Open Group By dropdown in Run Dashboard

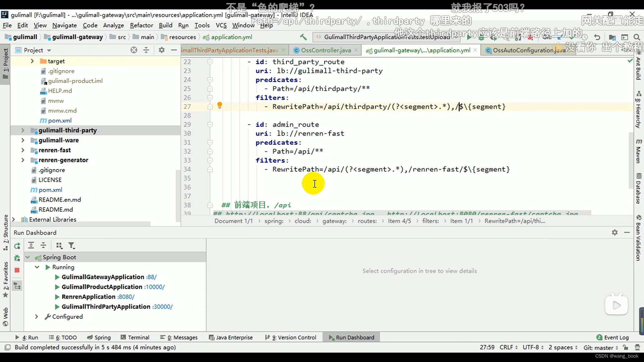point(59,246)
